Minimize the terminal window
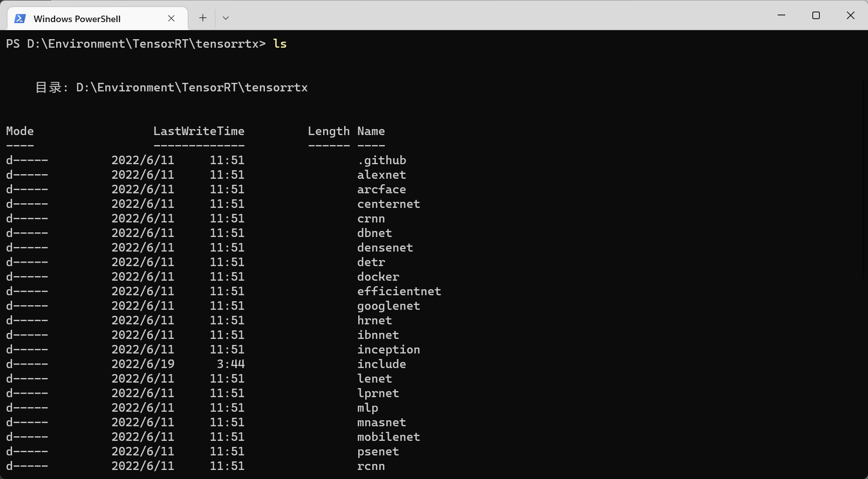Image resolution: width=868 pixels, height=479 pixels. (x=781, y=15)
